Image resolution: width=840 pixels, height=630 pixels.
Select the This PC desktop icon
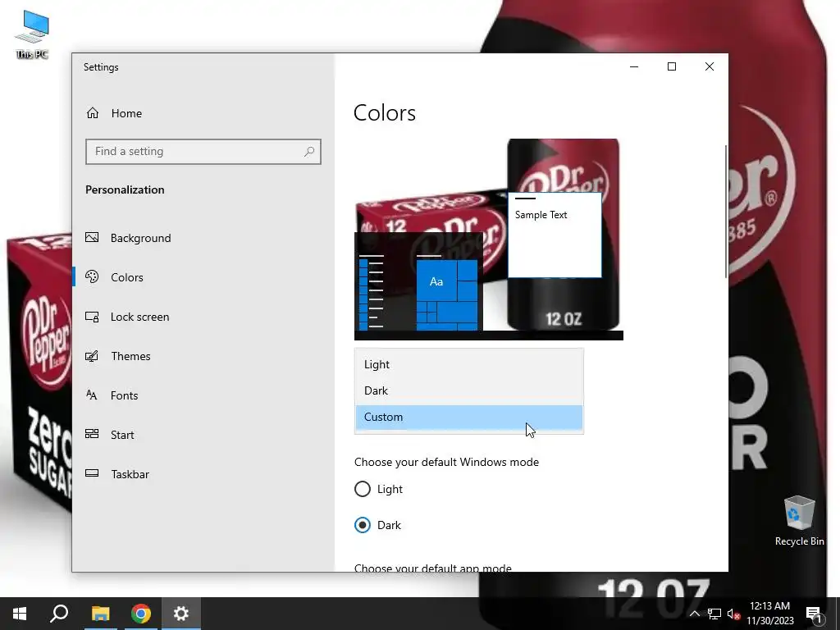click(32, 34)
